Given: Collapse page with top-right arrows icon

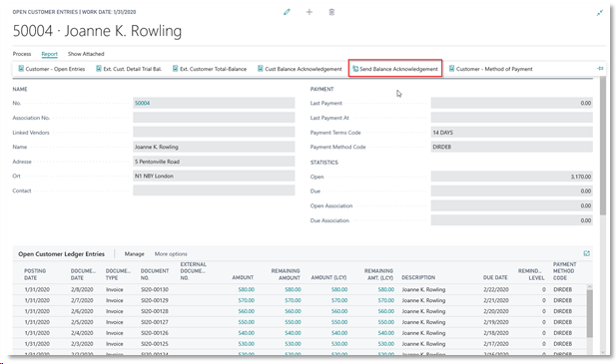Looking at the screenshot, I should tap(600, 13).
